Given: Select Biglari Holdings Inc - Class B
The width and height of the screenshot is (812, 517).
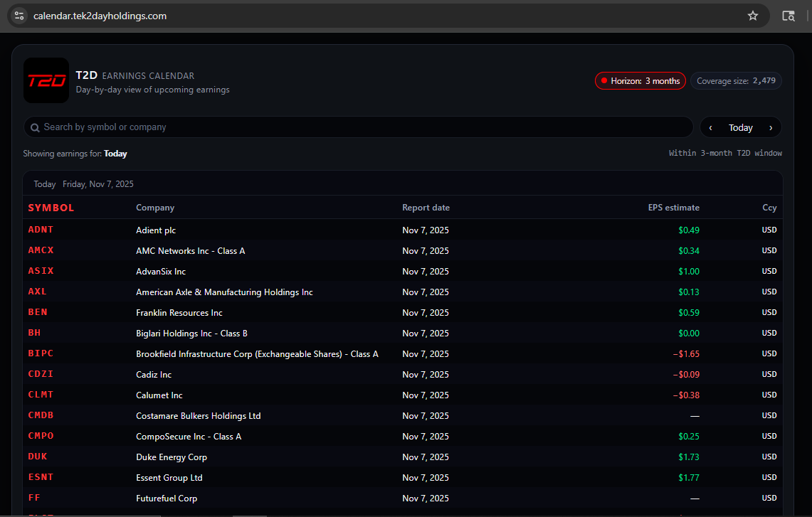Looking at the screenshot, I should coord(191,334).
